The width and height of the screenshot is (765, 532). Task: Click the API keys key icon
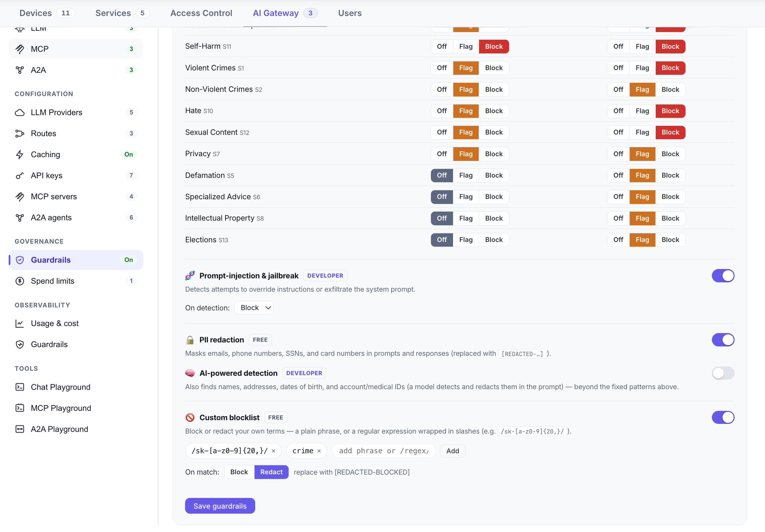pos(20,176)
